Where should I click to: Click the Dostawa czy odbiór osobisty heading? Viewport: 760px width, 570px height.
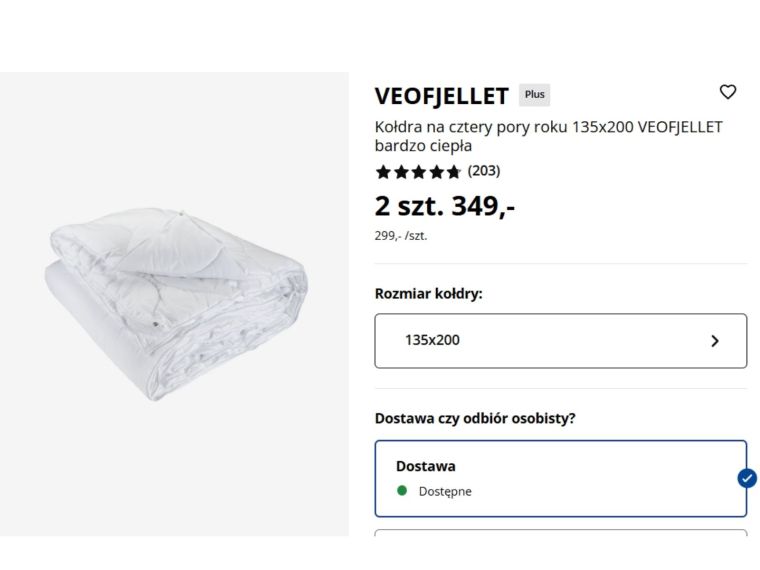[x=475, y=418]
